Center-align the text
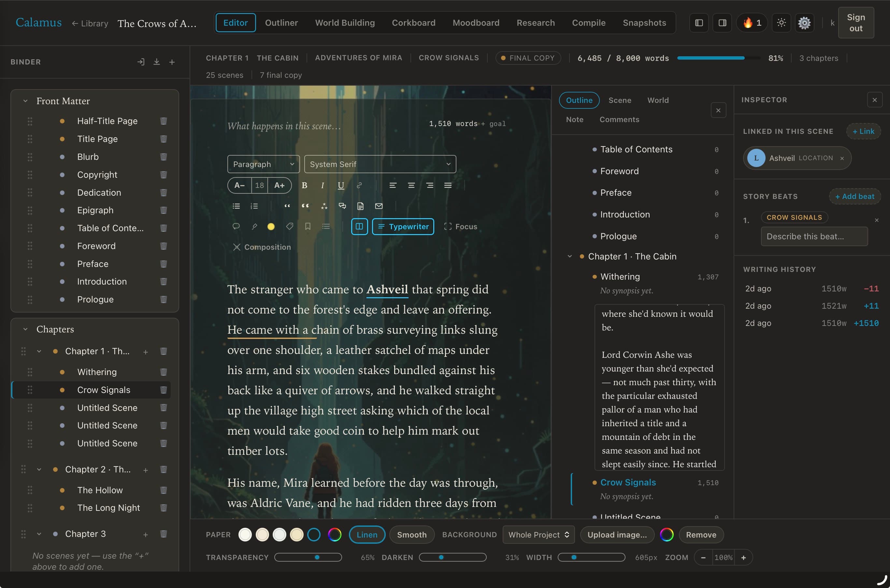The image size is (890, 588). [411, 185]
